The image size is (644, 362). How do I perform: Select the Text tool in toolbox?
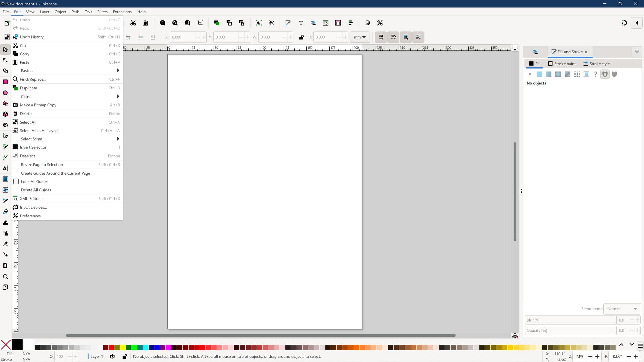[x=5, y=168]
